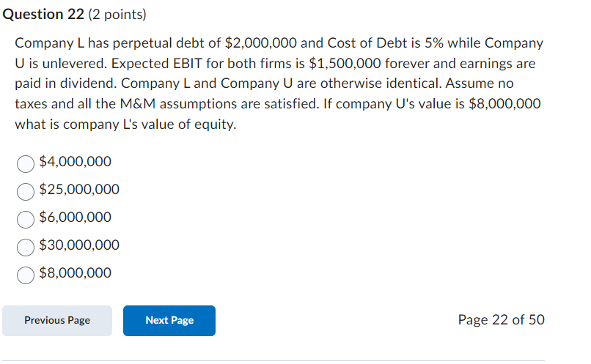Click the $25,000,000 answer label text
The image size is (591, 364).
pos(78,190)
